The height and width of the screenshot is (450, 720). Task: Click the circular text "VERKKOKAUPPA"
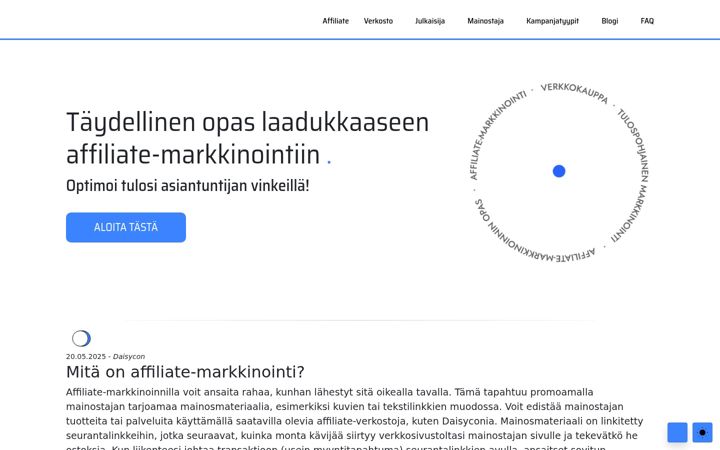pyautogui.click(x=574, y=93)
